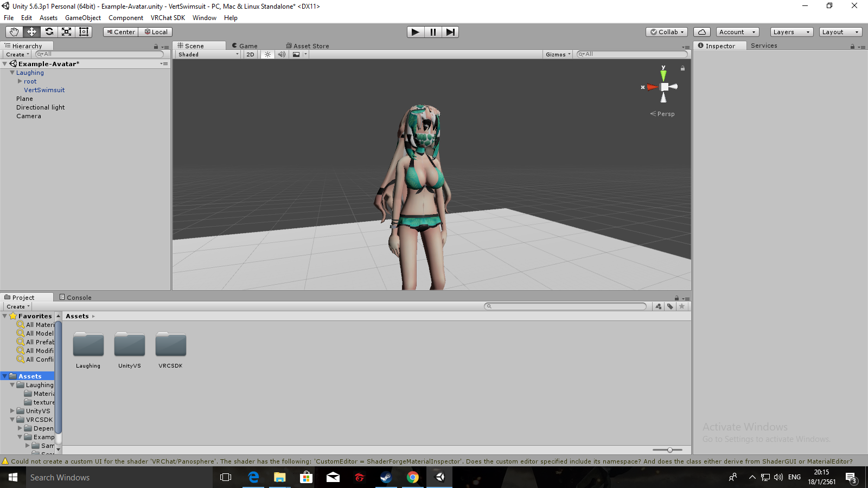Toggle pivot Center mode
Viewport: 868px width, 488px height.
point(120,32)
